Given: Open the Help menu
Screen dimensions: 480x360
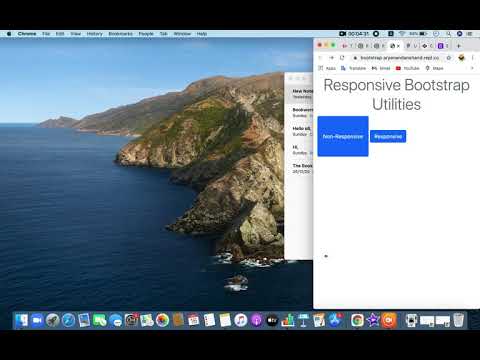Looking at the screenshot, I should (202, 34).
